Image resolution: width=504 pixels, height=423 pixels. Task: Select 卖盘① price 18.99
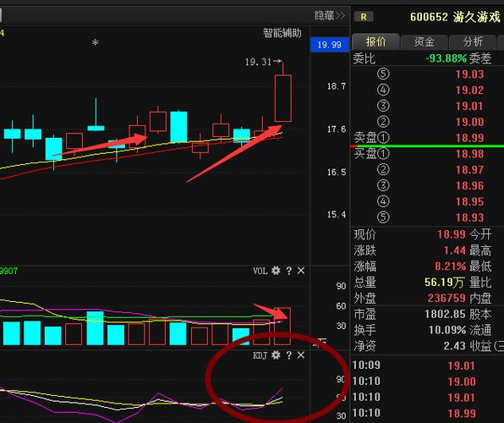(469, 138)
